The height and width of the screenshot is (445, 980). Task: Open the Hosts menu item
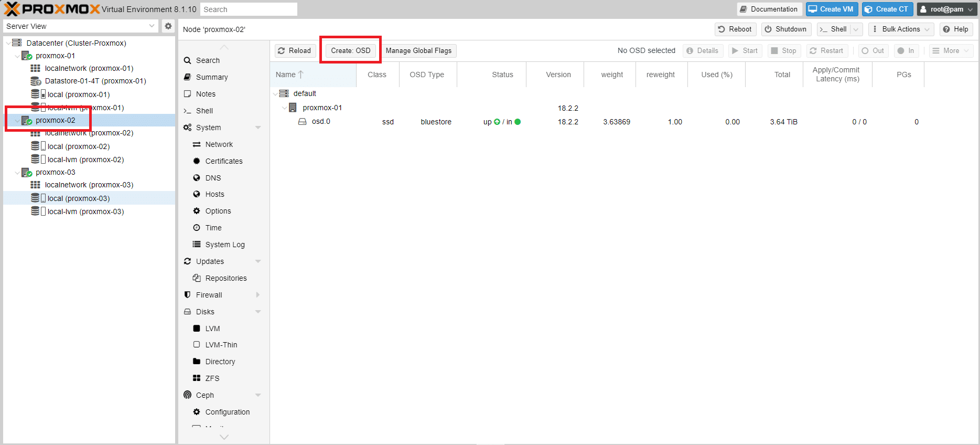pos(224,194)
